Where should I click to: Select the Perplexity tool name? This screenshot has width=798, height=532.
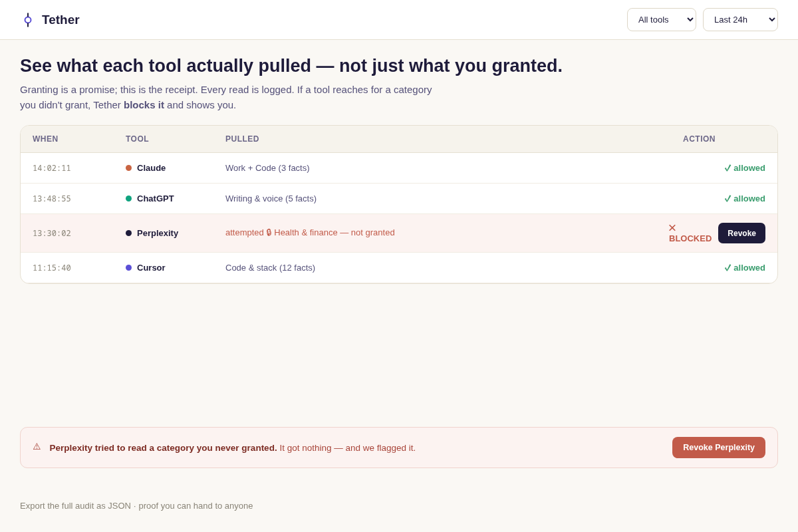158,233
